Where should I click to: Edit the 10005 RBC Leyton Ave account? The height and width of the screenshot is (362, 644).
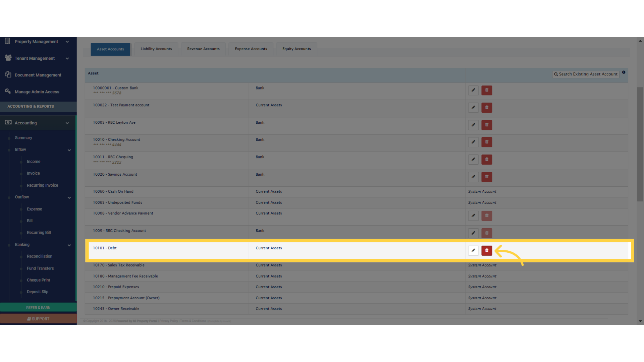[473, 125]
